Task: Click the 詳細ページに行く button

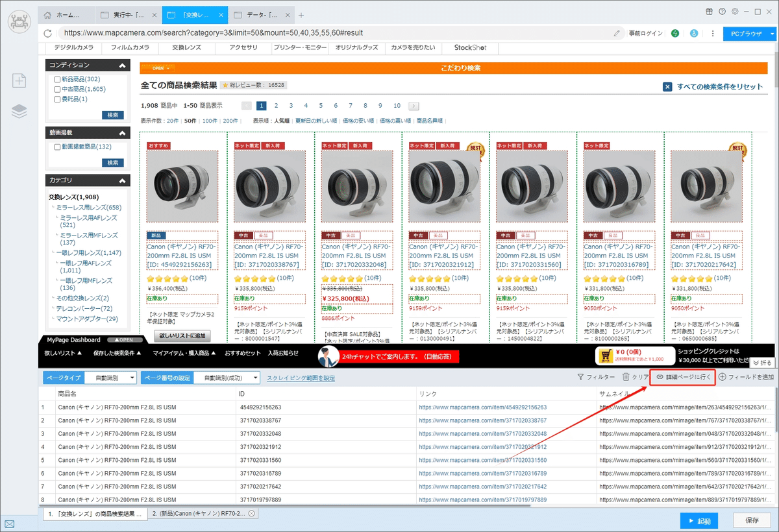Action: point(682,377)
